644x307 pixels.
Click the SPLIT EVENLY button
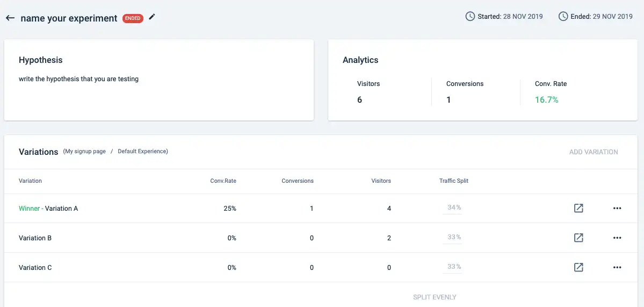[435, 297]
